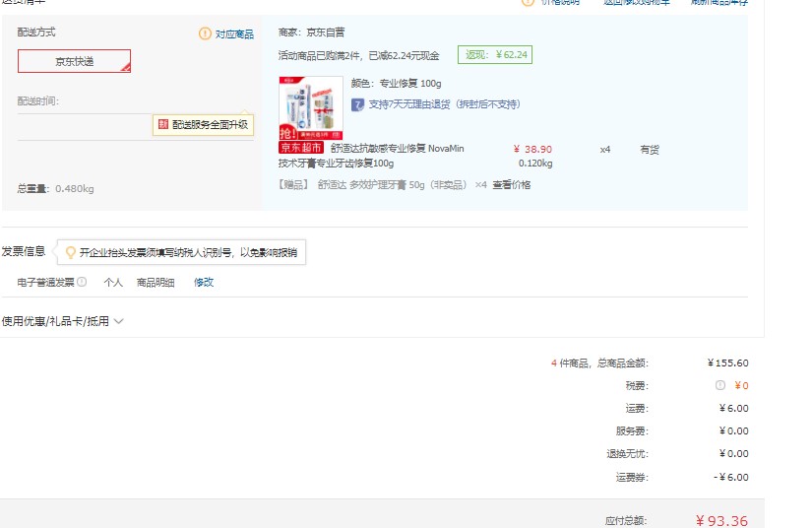Click the info icon beside the tax ¥0

tap(720, 385)
